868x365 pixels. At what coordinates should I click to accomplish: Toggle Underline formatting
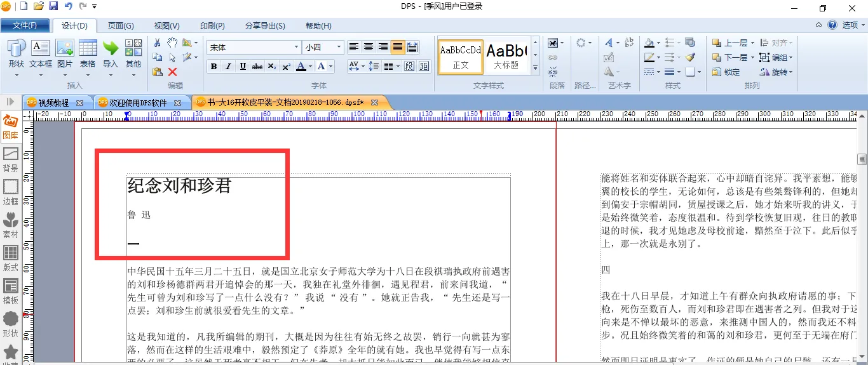243,66
